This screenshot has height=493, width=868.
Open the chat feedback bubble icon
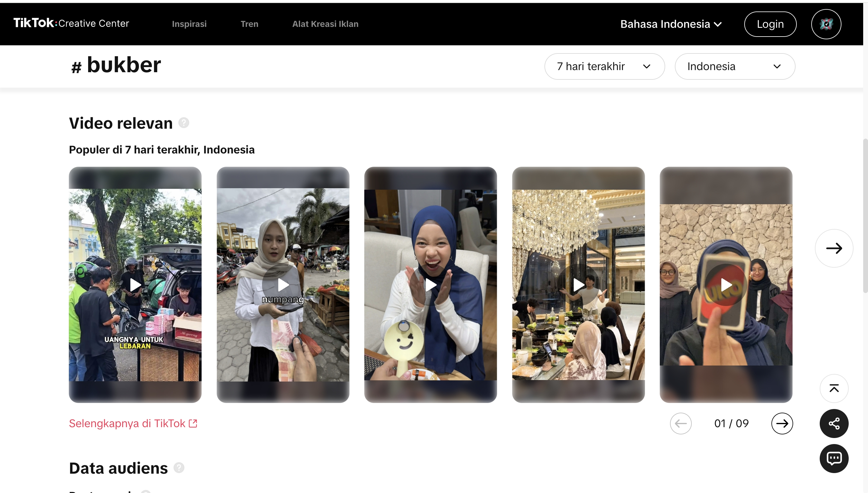[834, 458]
